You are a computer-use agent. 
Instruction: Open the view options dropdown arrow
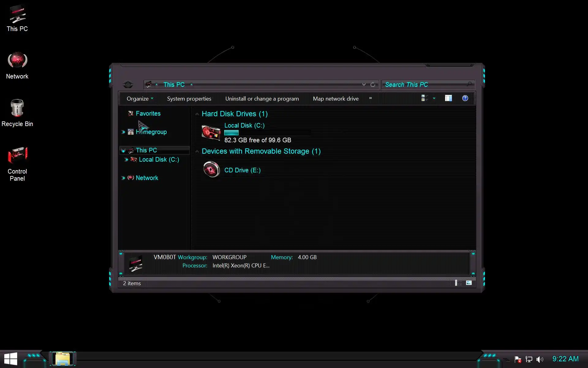[434, 98]
